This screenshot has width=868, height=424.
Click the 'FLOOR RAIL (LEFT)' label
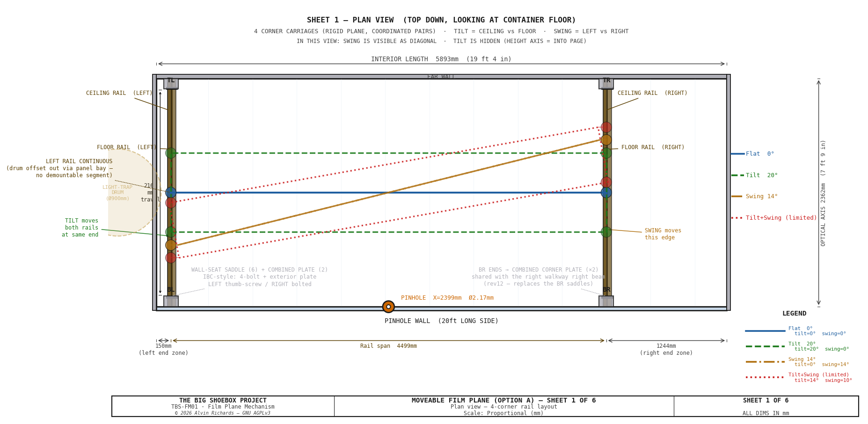pos(126,148)
